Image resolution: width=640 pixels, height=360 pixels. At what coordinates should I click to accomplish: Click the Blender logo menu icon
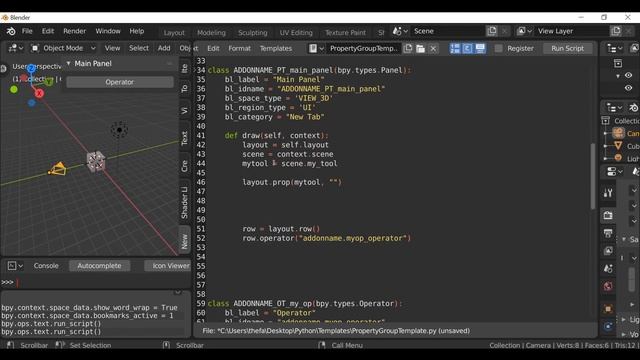(11, 31)
